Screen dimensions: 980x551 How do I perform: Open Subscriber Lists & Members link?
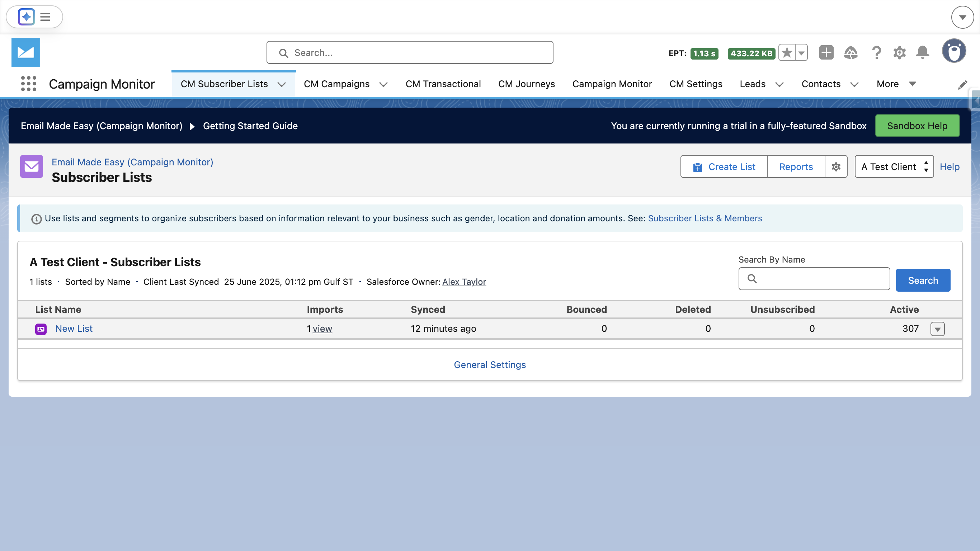(705, 218)
